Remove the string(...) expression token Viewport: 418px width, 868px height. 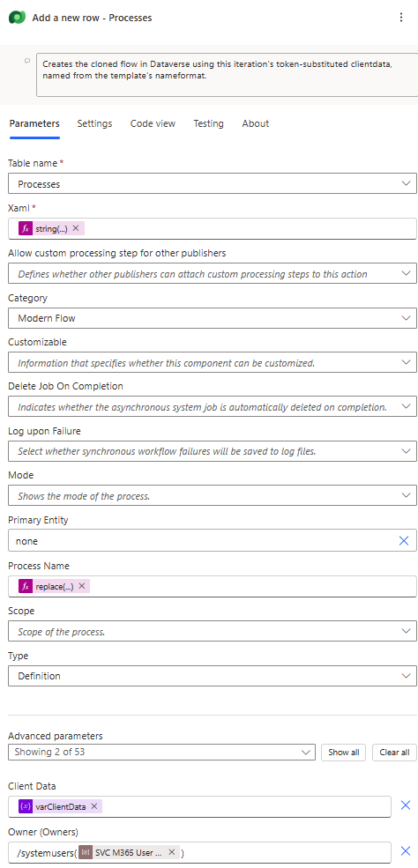[76, 228]
